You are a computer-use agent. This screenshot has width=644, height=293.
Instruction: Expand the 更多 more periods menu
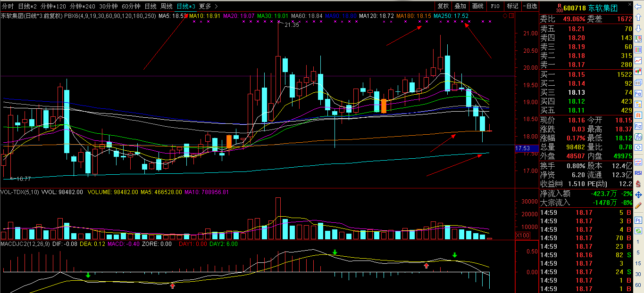(208, 6)
